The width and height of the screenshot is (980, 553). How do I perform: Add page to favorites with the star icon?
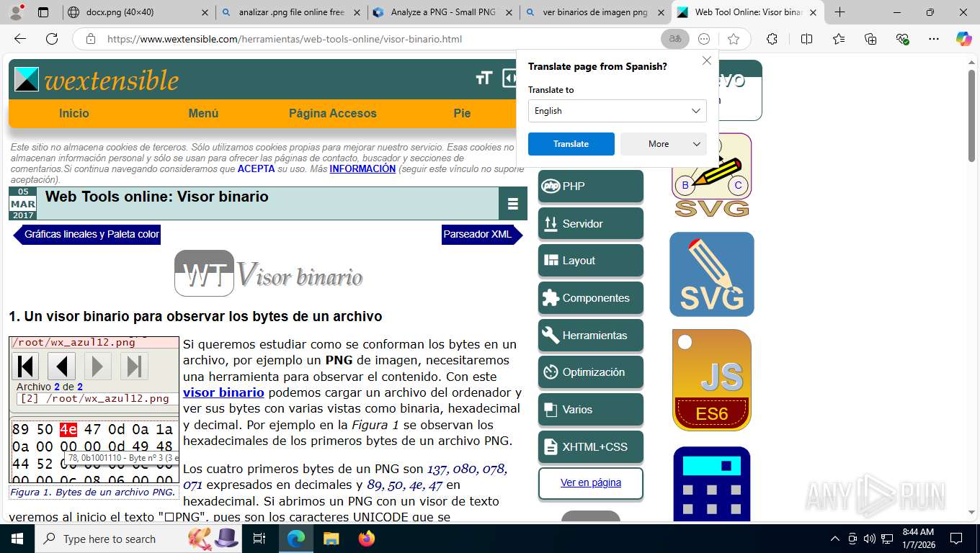tap(734, 39)
